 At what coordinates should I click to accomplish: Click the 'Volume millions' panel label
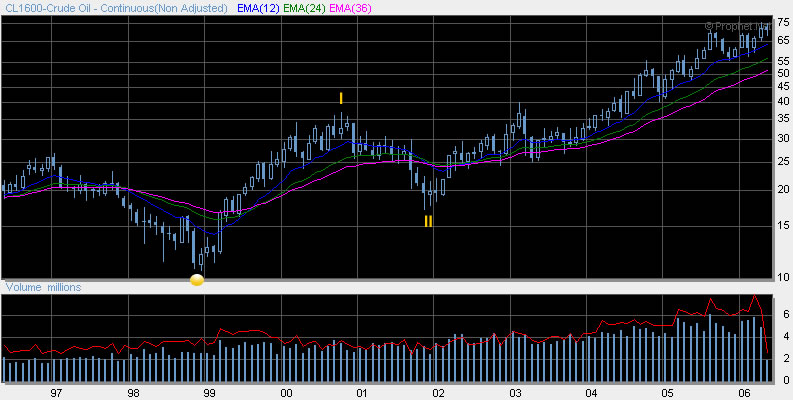click(44, 288)
